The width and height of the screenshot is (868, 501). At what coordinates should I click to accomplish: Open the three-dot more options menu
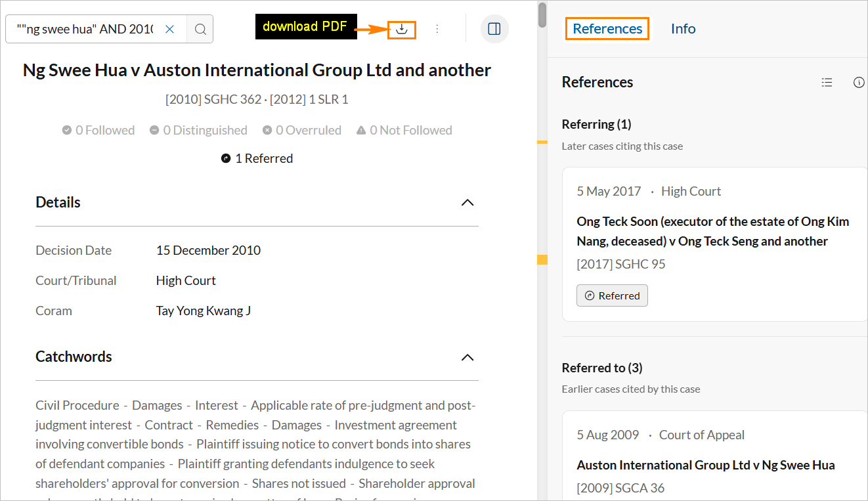[x=437, y=29]
